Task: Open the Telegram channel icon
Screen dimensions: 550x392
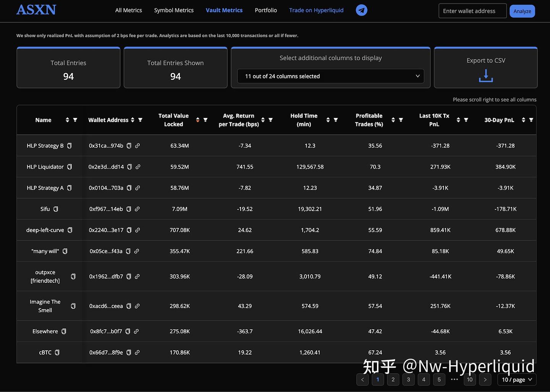Action: [361, 10]
